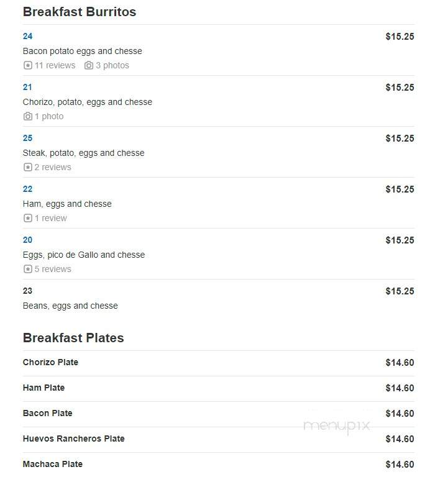Select the Machaca Plate entry
Viewport: 448px width, 477px height.
click(x=219, y=464)
